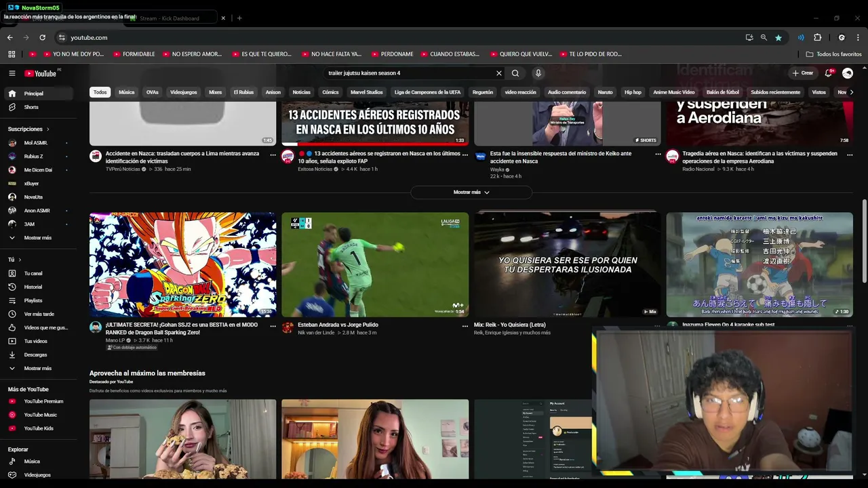Open the browser three-dot menu
The width and height of the screenshot is (868, 488).
tap(859, 37)
